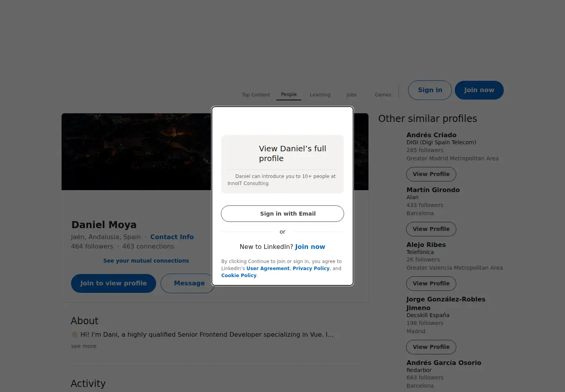Open the Cookie Policy link
Viewport: 565px width, 392px height.
239,276
